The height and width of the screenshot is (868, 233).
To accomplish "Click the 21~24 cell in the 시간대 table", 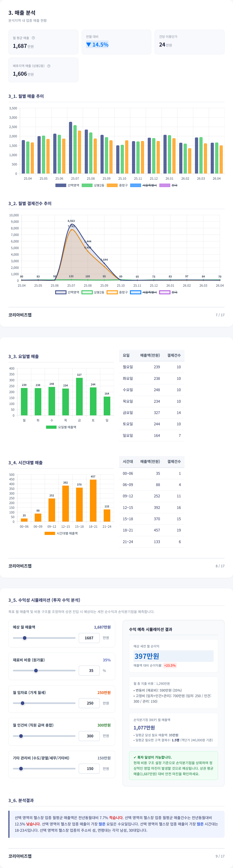I will (128, 542).
